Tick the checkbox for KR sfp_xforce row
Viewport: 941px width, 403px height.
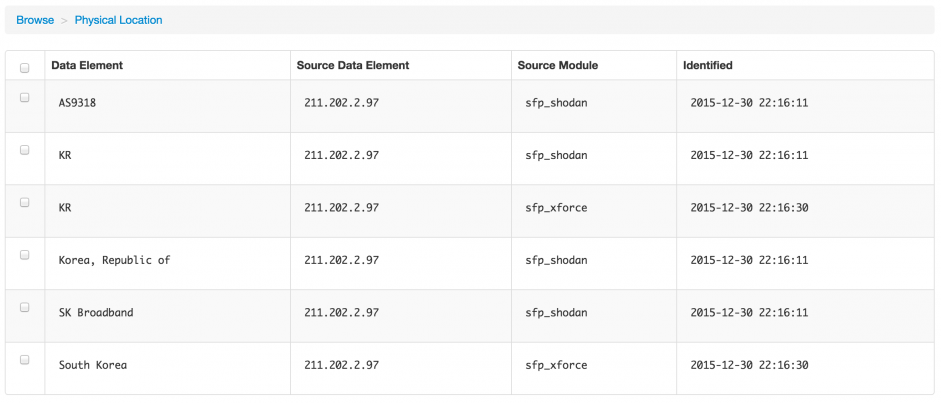[25, 202]
